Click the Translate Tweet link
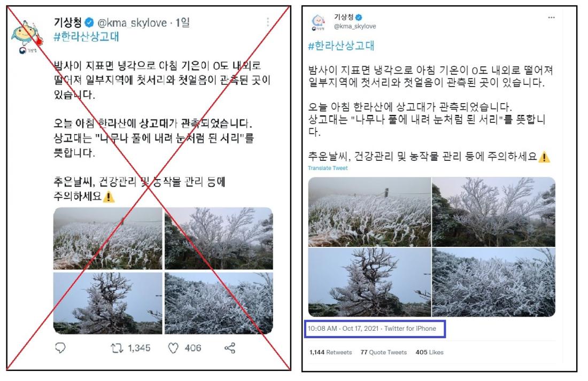Screen dimensions: 588x381 (328, 168)
